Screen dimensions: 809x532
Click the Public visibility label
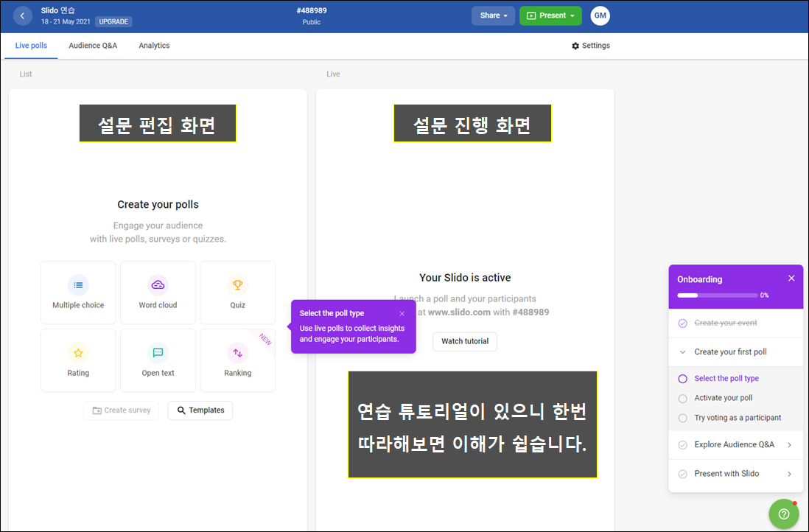click(312, 22)
